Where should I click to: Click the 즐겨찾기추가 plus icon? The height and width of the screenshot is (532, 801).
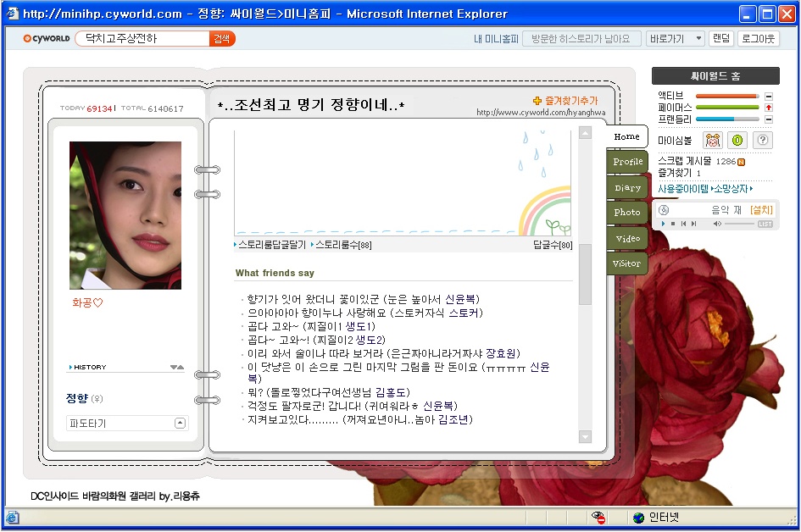coord(537,101)
